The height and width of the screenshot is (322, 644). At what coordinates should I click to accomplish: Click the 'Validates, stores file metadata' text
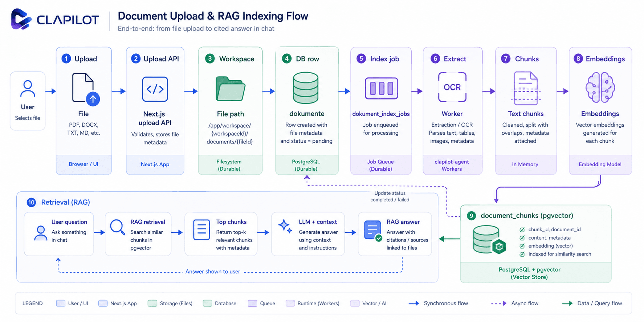click(x=155, y=138)
